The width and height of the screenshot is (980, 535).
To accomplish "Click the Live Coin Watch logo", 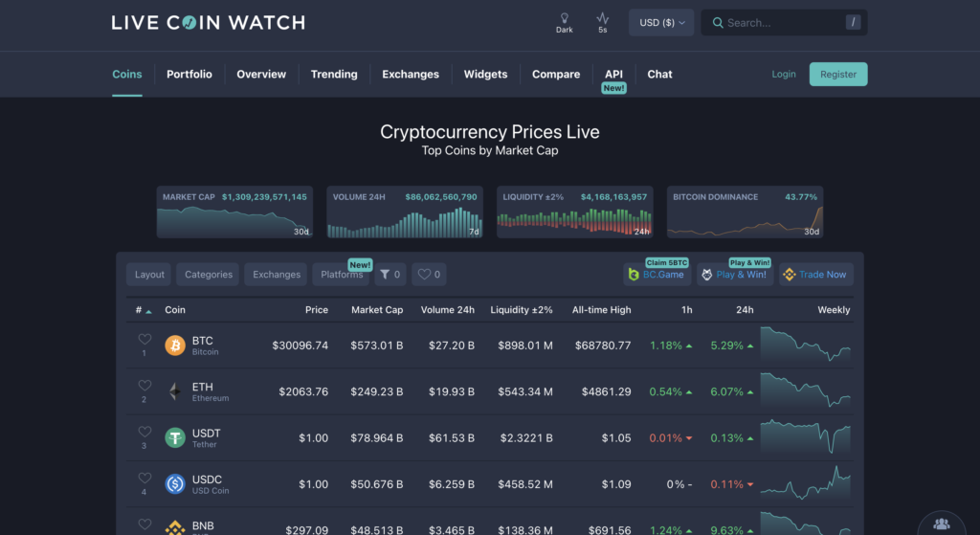I will (208, 23).
